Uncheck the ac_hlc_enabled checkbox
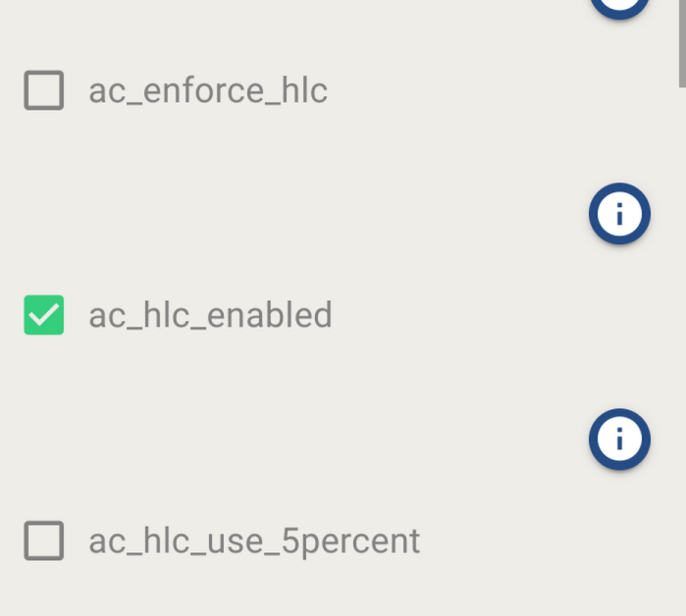This screenshot has height=616, width=686. tap(44, 315)
